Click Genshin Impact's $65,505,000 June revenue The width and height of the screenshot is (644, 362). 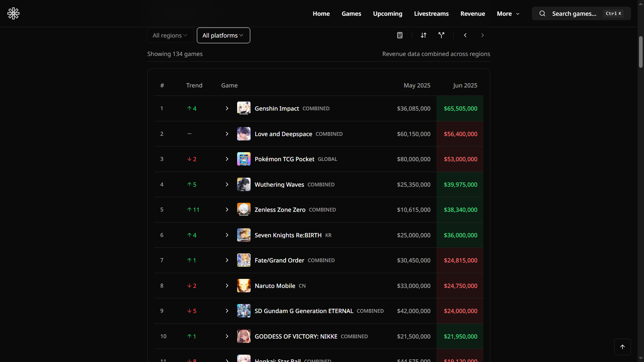461,108
